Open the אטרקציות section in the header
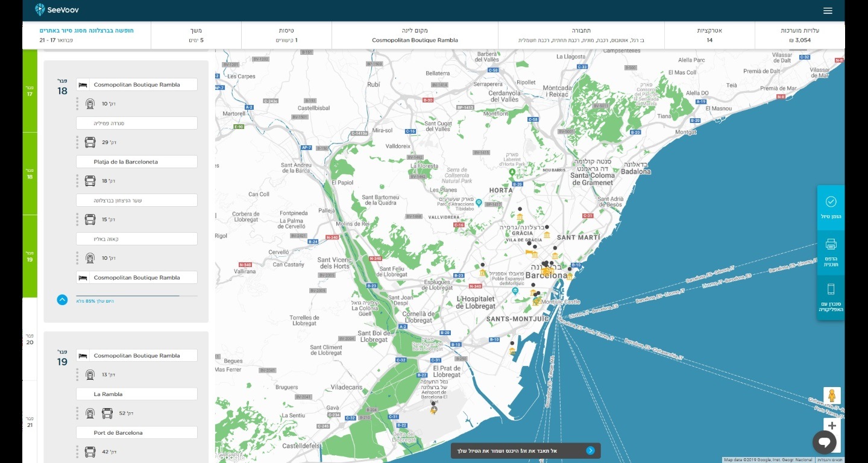 709,35
